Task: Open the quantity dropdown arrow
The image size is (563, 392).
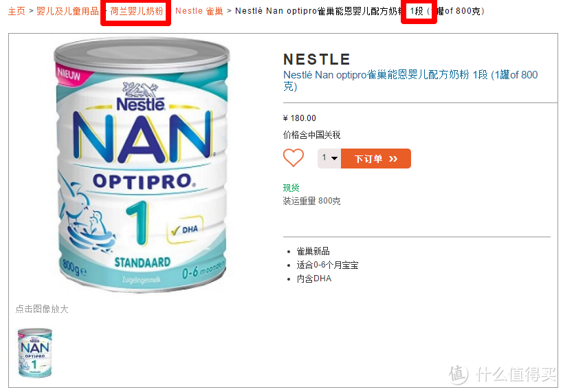Action: (334, 158)
